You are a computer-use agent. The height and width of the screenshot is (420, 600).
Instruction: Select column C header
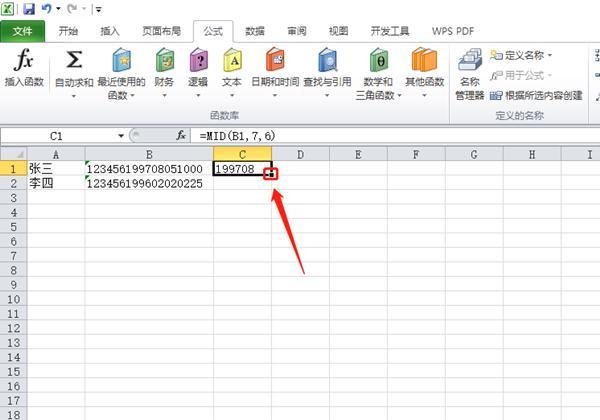coord(243,155)
